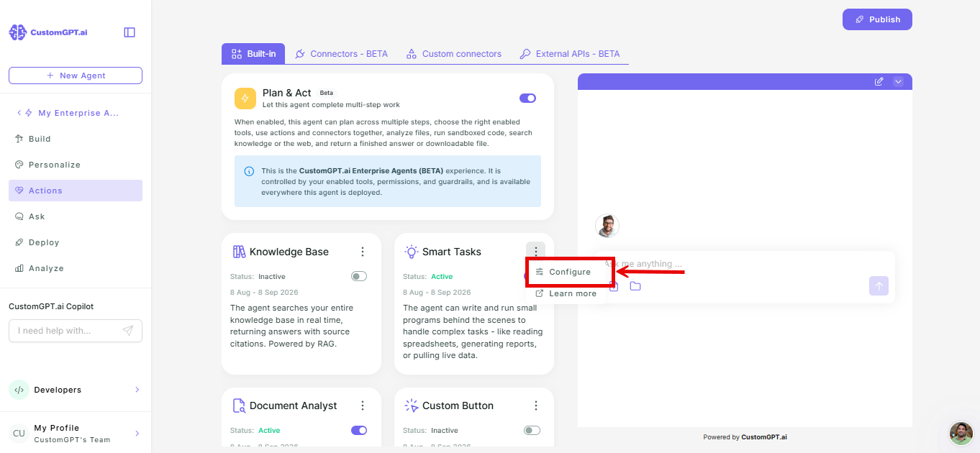Open the Personalize section

click(76, 165)
